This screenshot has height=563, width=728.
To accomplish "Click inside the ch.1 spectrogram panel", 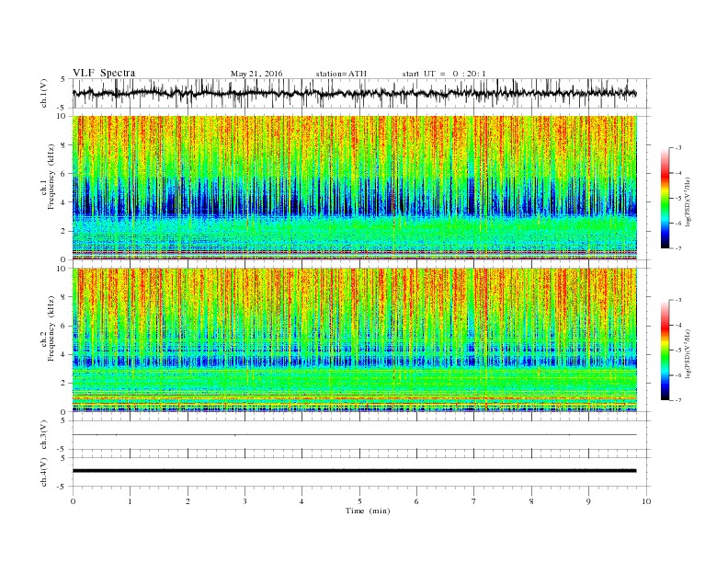I will click(x=355, y=188).
